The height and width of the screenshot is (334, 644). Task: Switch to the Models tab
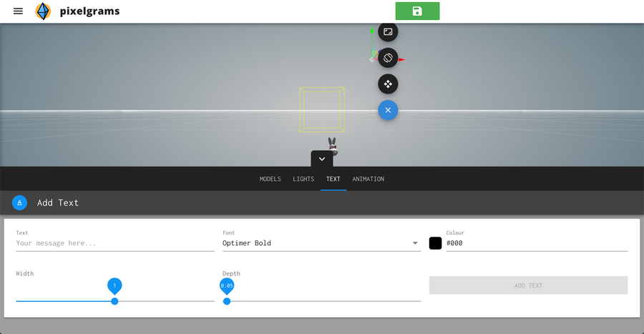tap(270, 179)
